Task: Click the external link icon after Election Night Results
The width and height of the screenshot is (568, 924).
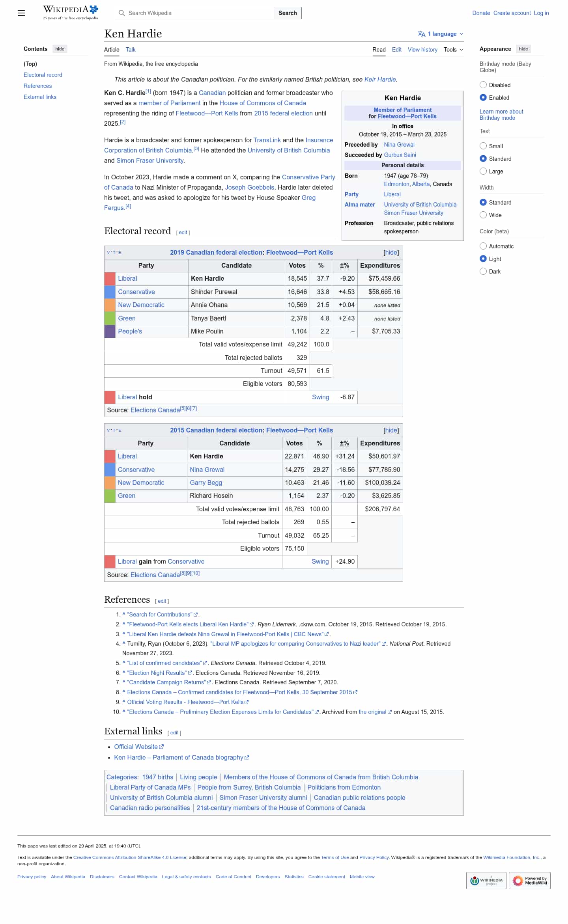Action: click(190, 673)
